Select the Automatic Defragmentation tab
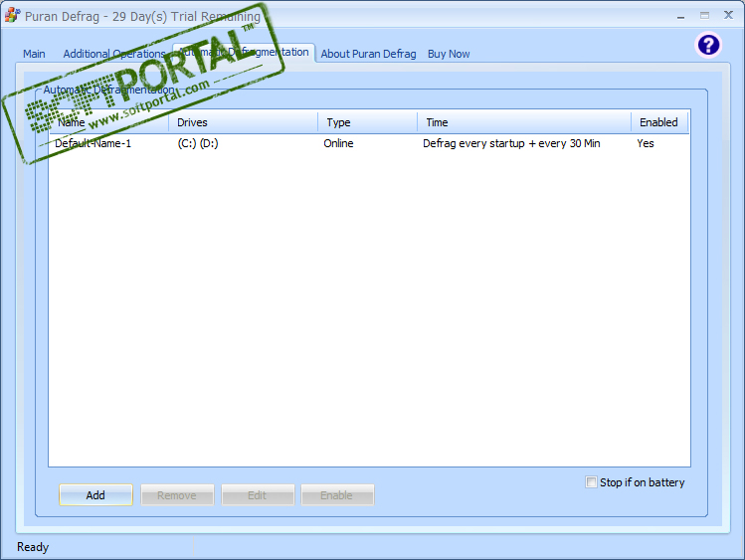The width and height of the screenshot is (745, 560). 244,53
